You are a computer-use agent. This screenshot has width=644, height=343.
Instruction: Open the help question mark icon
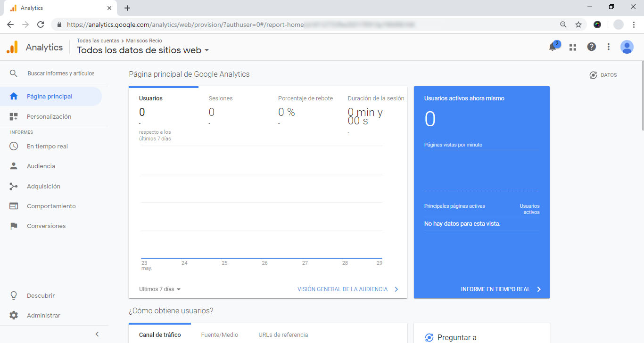pos(591,47)
